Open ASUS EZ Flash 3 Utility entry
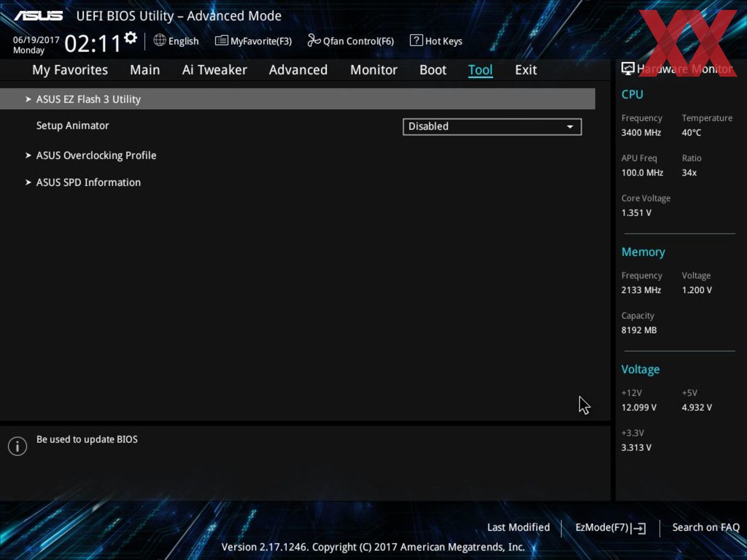Viewport: 747px width, 560px height. pyautogui.click(x=297, y=99)
